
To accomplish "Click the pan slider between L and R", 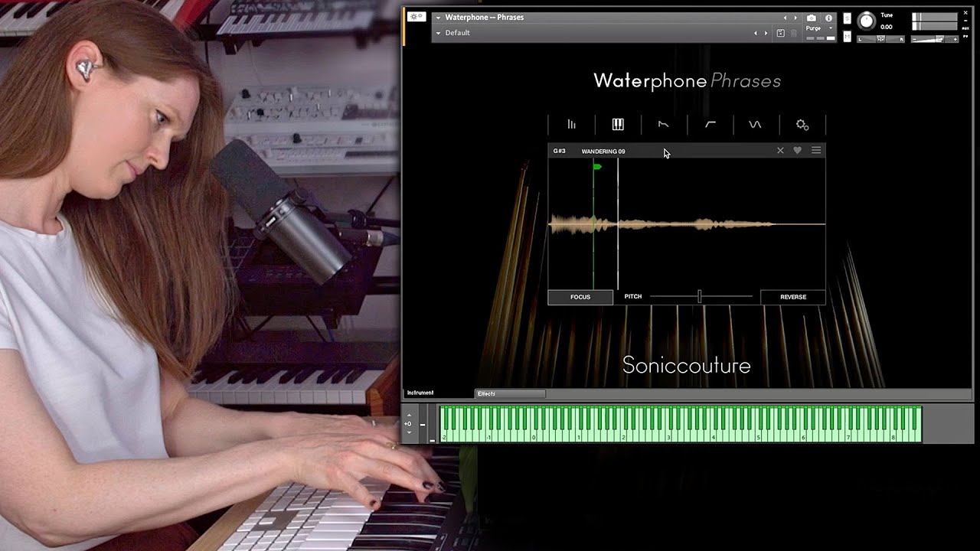I will click(880, 39).
